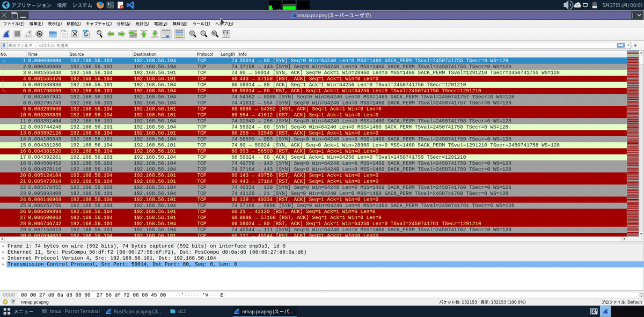Open the 電話(y) menu
The image size is (644, 317).
point(161,24)
